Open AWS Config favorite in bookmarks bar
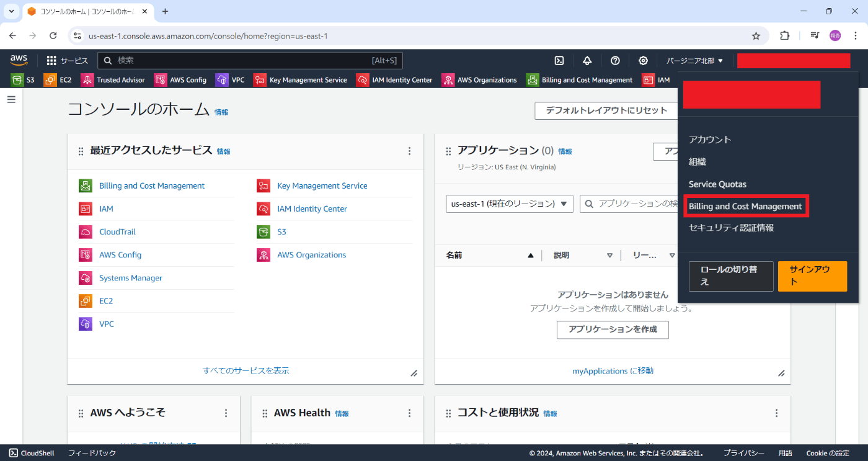868x461 pixels. [180, 80]
